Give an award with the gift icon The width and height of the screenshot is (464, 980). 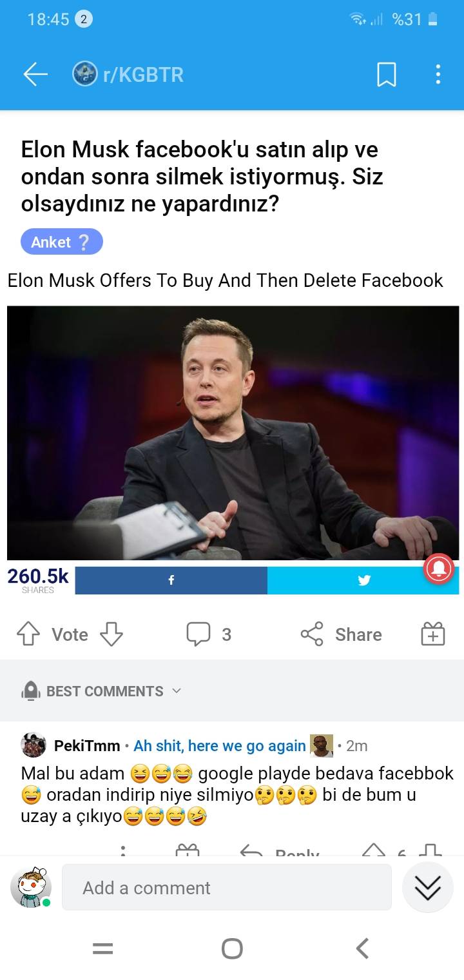coord(433,634)
